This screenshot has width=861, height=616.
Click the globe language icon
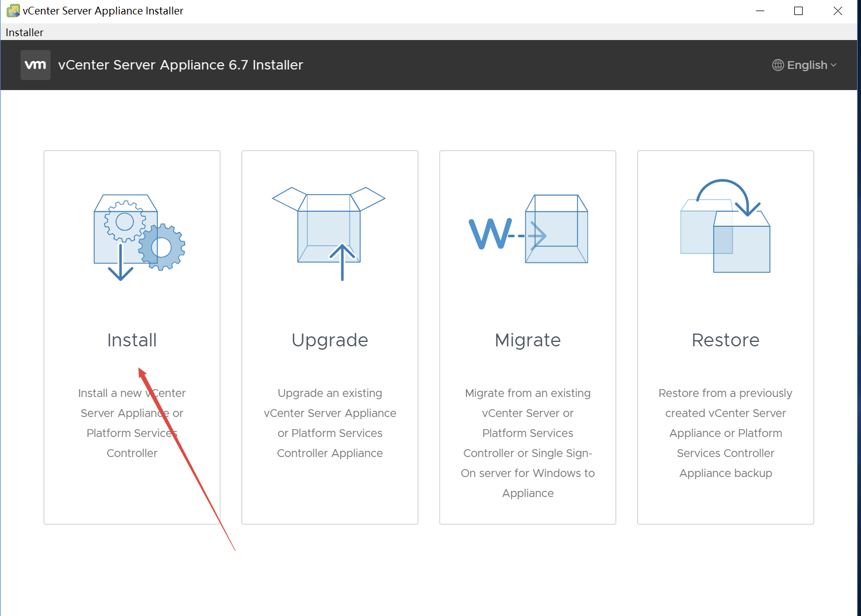(778, 65)
